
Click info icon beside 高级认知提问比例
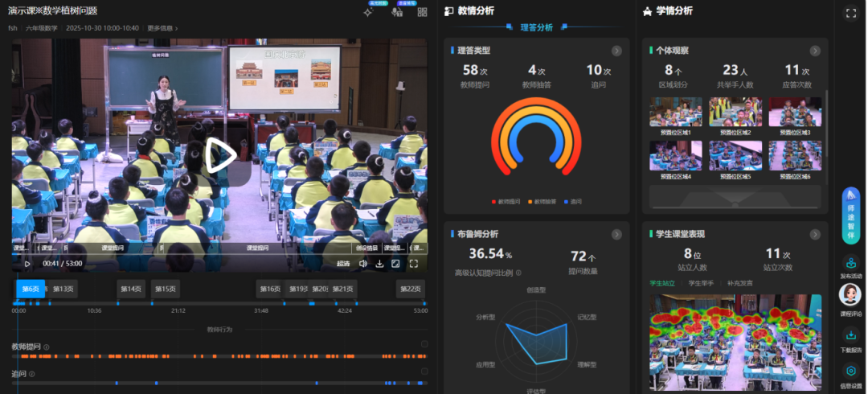[518, 273]
